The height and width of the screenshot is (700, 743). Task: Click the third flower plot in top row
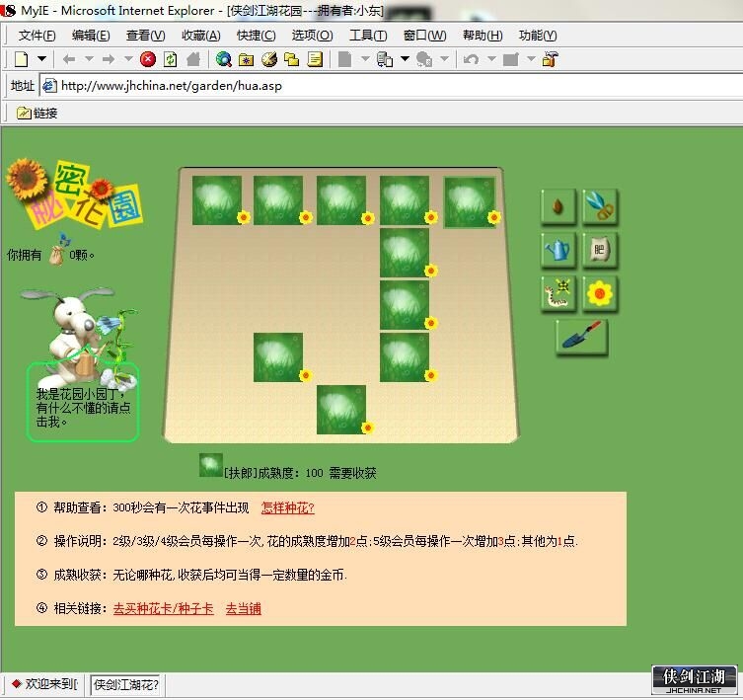point(341,200)
